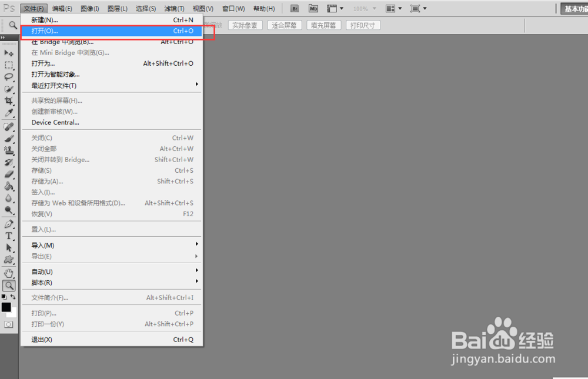The width and height of the screenshot is (588, 379).
Task: Choose 在 Bridge 中浏览(B)... menu entry
Action: (112, 42)
